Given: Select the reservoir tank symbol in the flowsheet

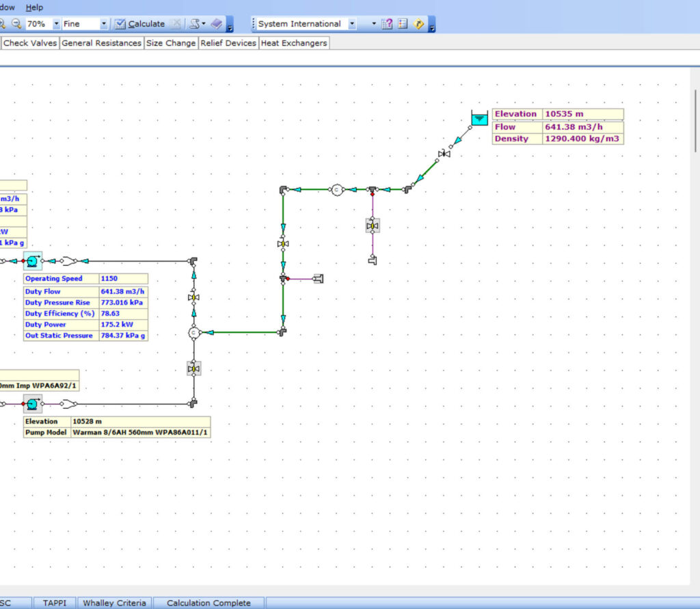Looking at the screenshot, I should click(479, 118).
